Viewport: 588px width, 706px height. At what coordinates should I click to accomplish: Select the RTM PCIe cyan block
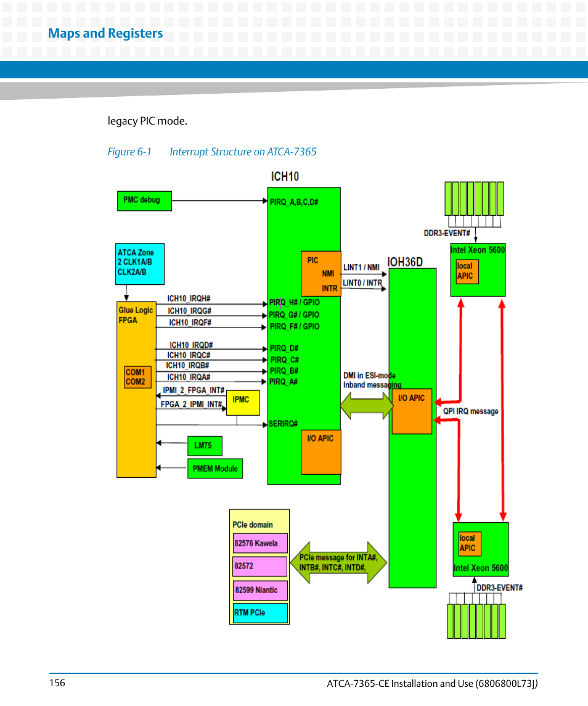click(260, 614)
